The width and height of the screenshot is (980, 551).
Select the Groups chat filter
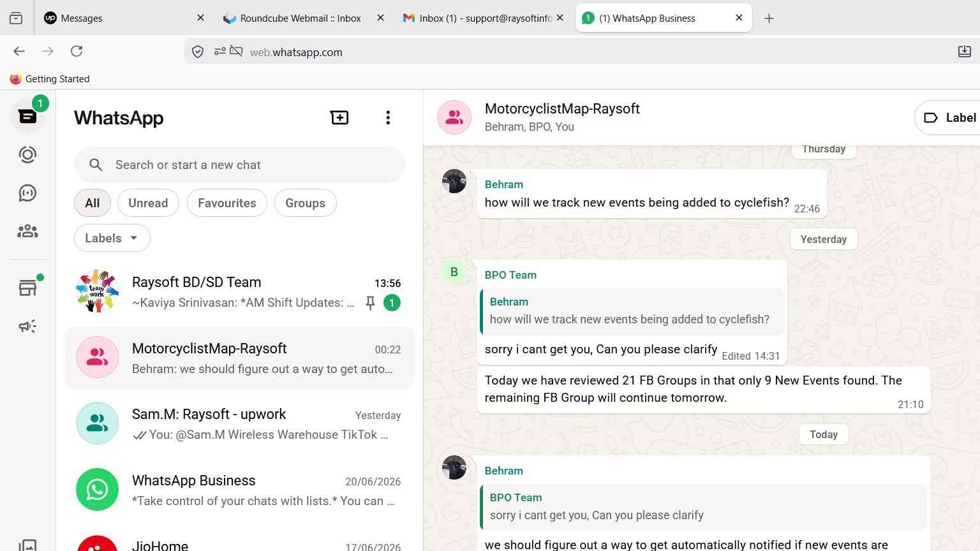pyautogui.click(x=305, y=203)
